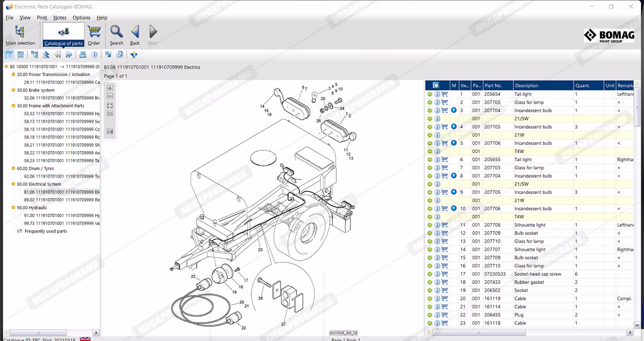
Task: Click the double-right next page arrow
Action: point(69,55)
